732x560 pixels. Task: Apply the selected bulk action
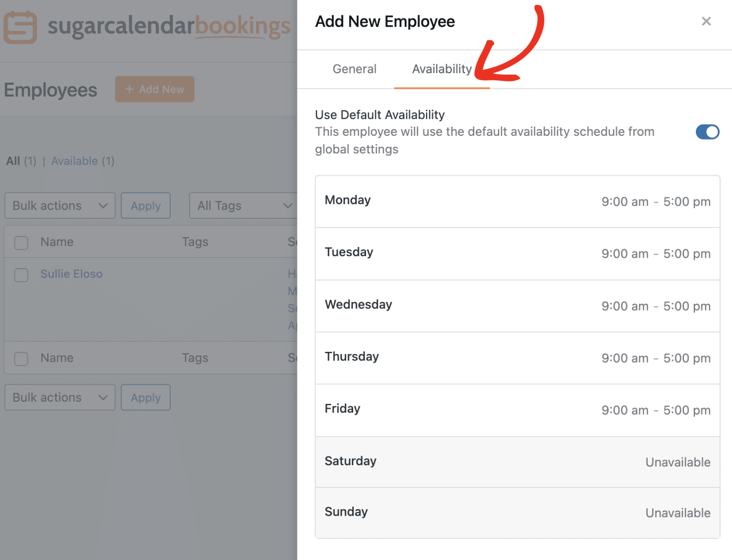pyautogui.click(x=145, y=205)
